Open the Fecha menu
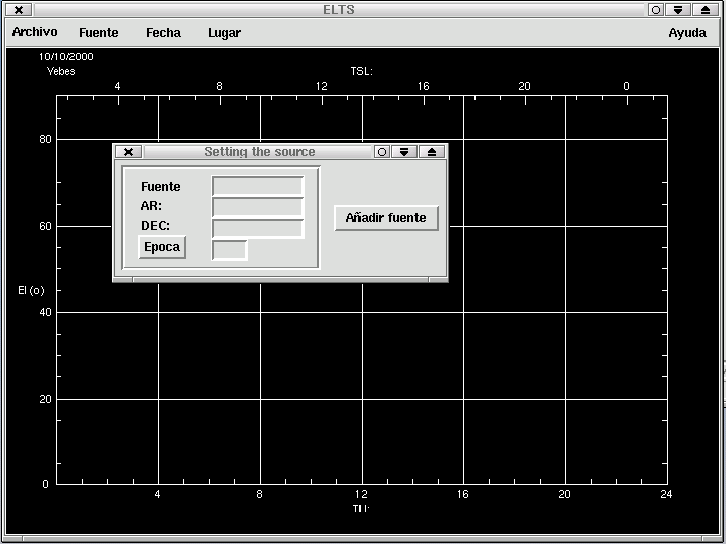This screenshot has height=544, width=726. (163, 32)
